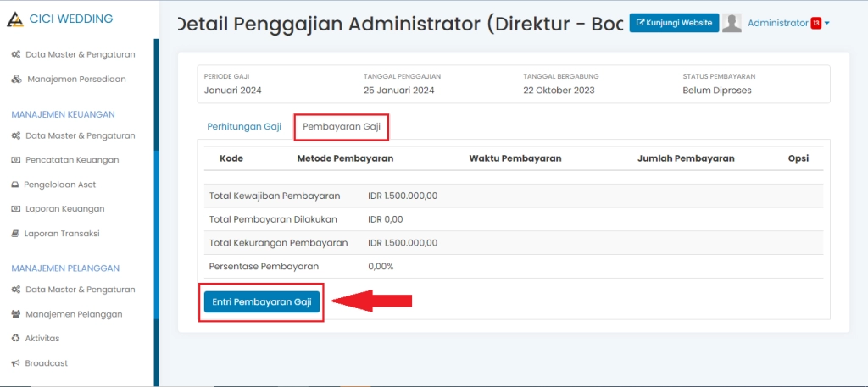Click the 22 Oktober 2023 date value

coord(559,90)
